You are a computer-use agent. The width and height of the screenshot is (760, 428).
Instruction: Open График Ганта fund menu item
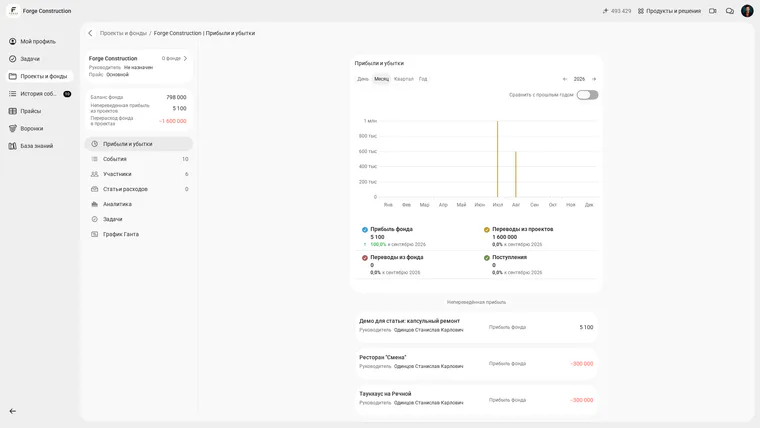[x=139, y=234]
